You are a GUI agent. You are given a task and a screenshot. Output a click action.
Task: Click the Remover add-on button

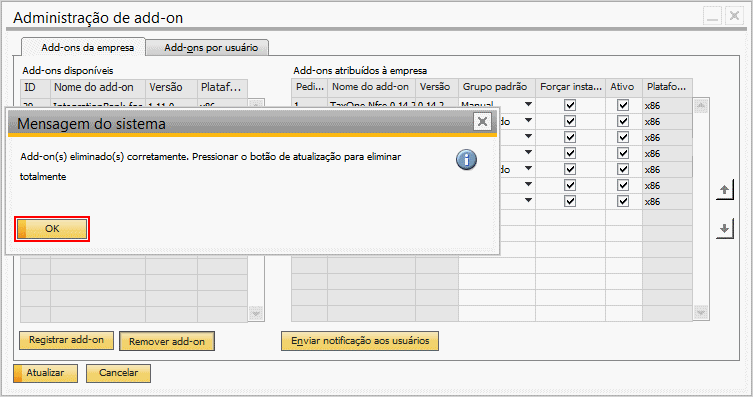[x=167, y=341]
